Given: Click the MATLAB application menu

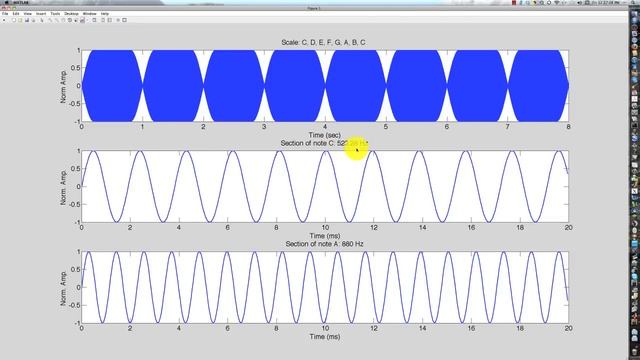Looking at the screenshot, I should (x=21, y=2).
